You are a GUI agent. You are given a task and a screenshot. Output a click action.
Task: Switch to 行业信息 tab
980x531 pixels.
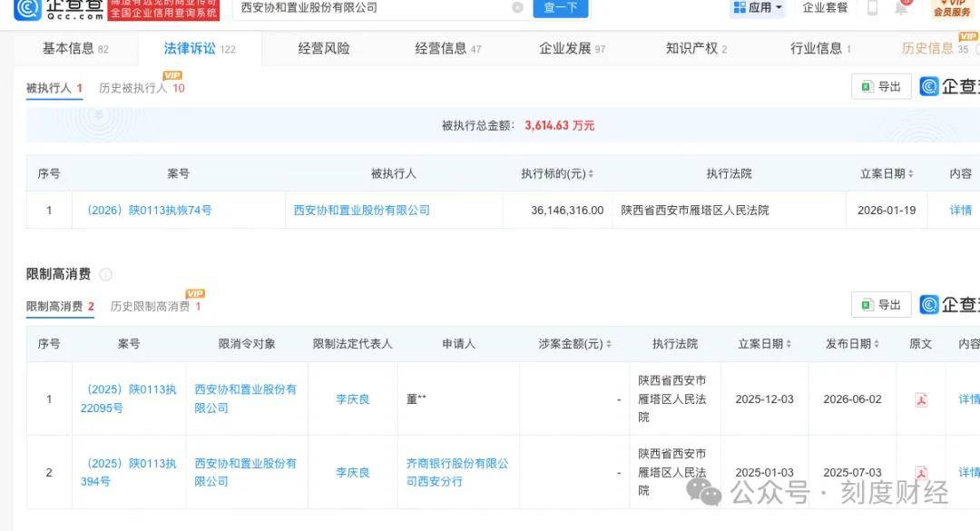[820, 49]
